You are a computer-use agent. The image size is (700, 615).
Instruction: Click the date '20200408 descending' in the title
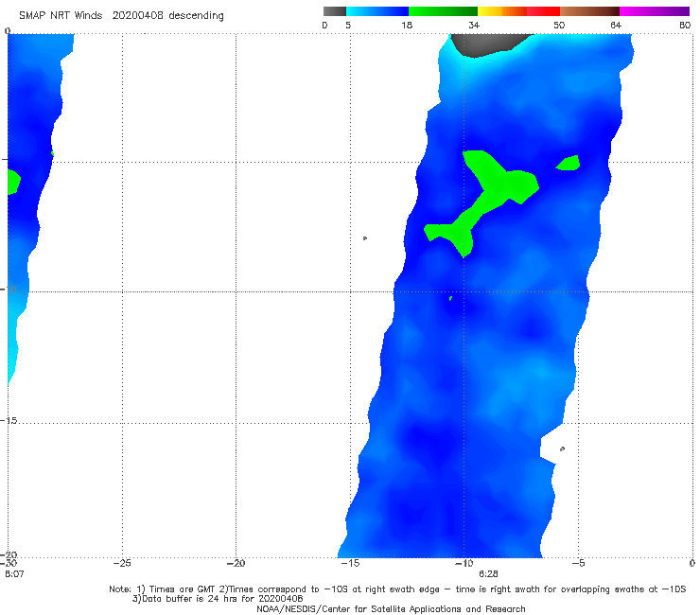[x=167, y=16]
